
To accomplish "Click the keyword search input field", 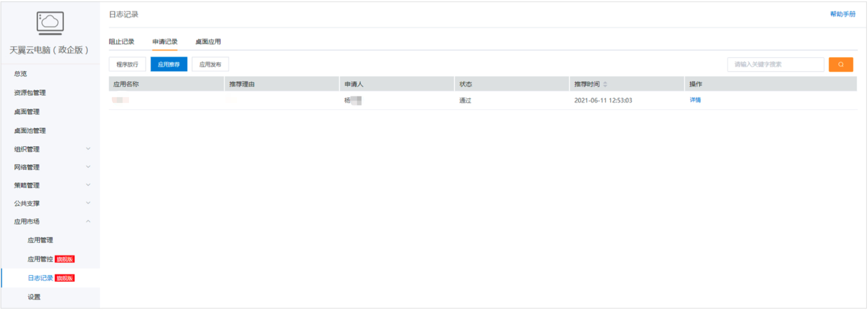I will pyautogui.click(x=775, y=64).
